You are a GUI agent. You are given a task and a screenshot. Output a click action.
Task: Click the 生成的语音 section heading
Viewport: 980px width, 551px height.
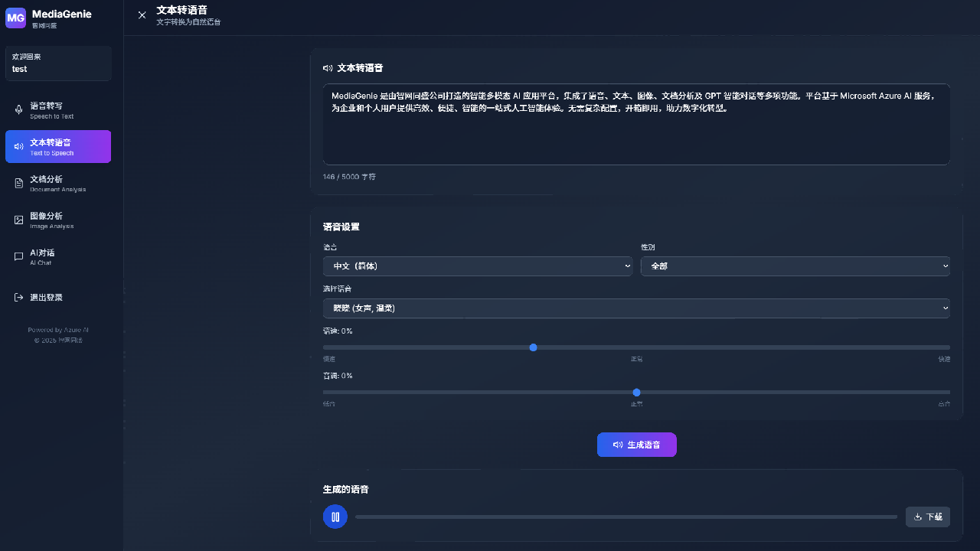click(346, 489)
